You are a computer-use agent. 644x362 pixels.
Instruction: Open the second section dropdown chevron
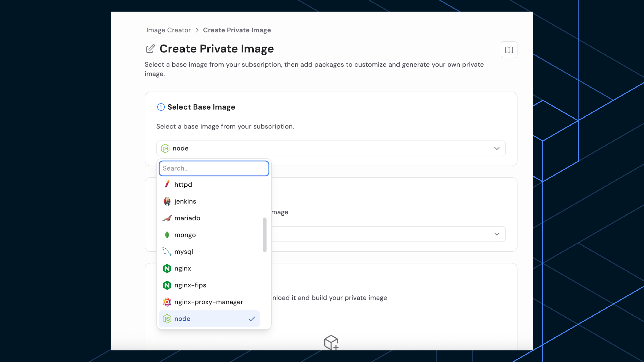coord(497,234)
